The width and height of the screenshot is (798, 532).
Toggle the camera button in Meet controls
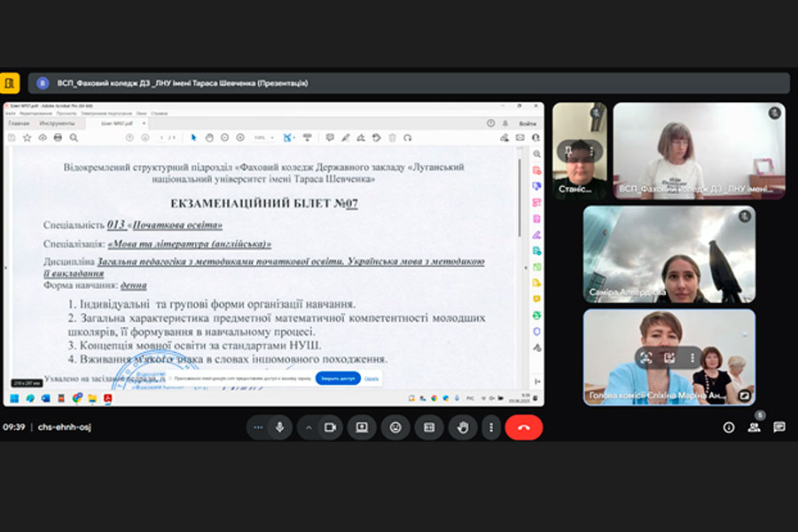pyautogui.click(x=331, y=427)
